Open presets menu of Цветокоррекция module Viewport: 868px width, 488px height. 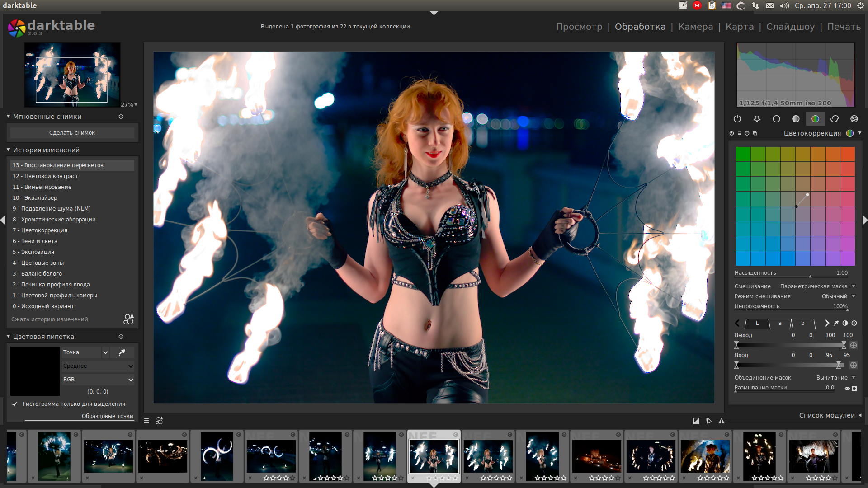[x=739, y=133]
